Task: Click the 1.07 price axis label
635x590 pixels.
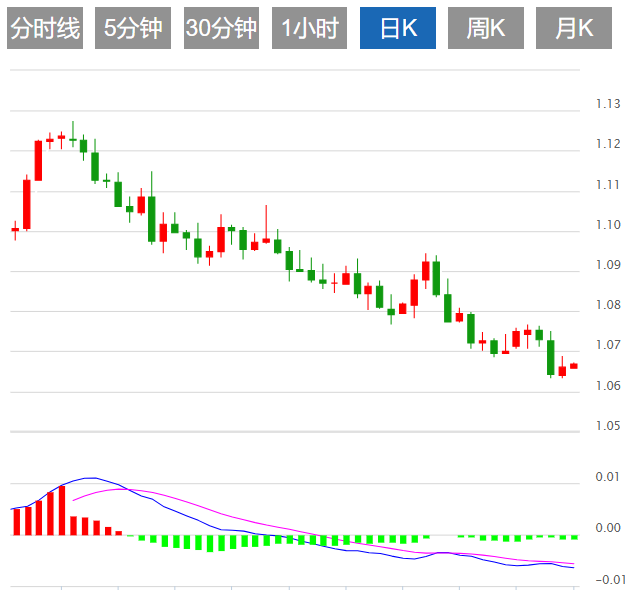Action: pyautogui.click(x=608, y=345)
